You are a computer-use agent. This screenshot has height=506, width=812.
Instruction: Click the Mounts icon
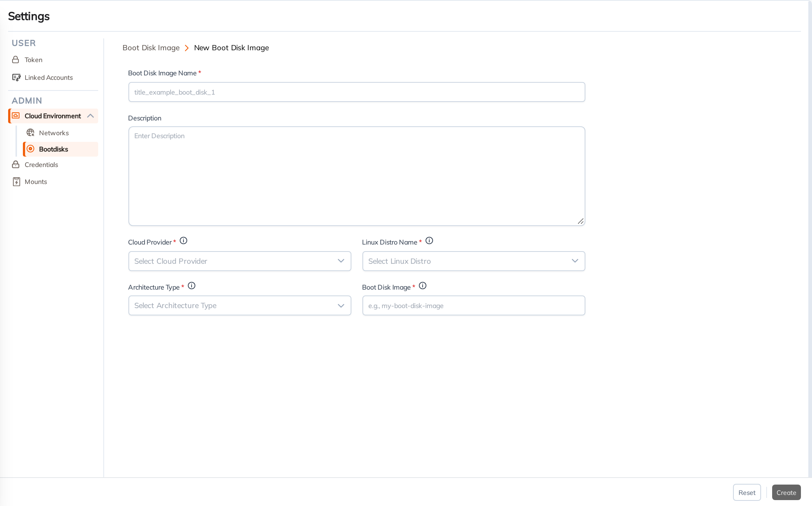tap(16, 181)
